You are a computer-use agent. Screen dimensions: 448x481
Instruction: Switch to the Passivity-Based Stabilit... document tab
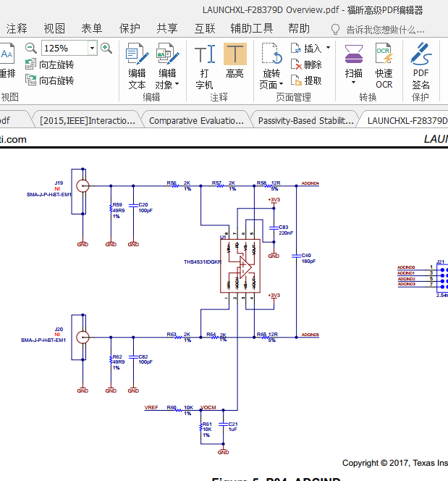tap(306, 120)
